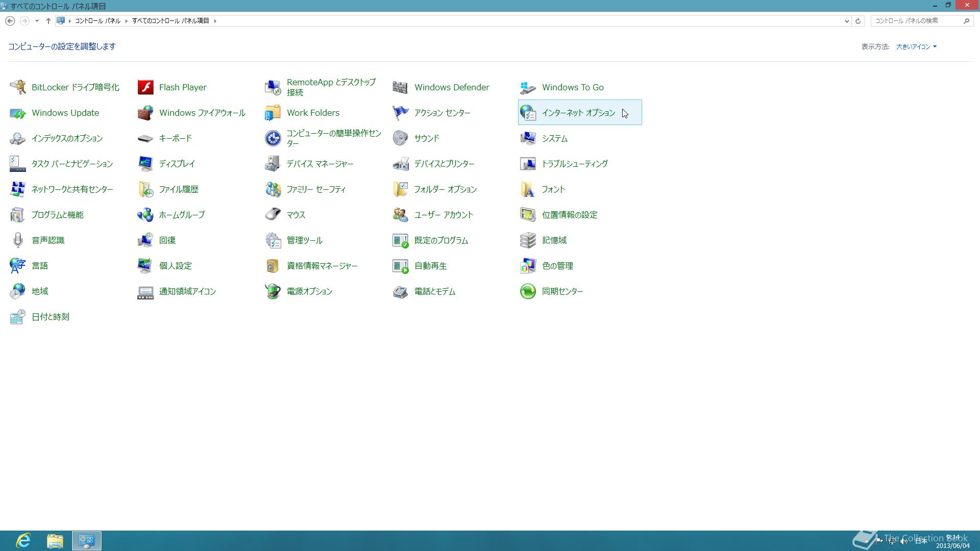Click the 個人設定 link

pos(176,266)
